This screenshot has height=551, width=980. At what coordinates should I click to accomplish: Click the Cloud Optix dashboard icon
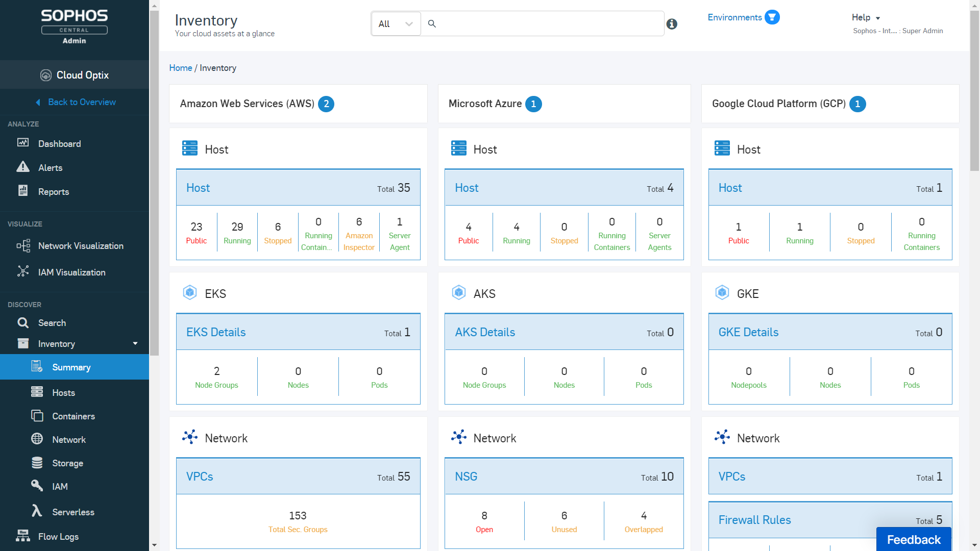[46, 76]
